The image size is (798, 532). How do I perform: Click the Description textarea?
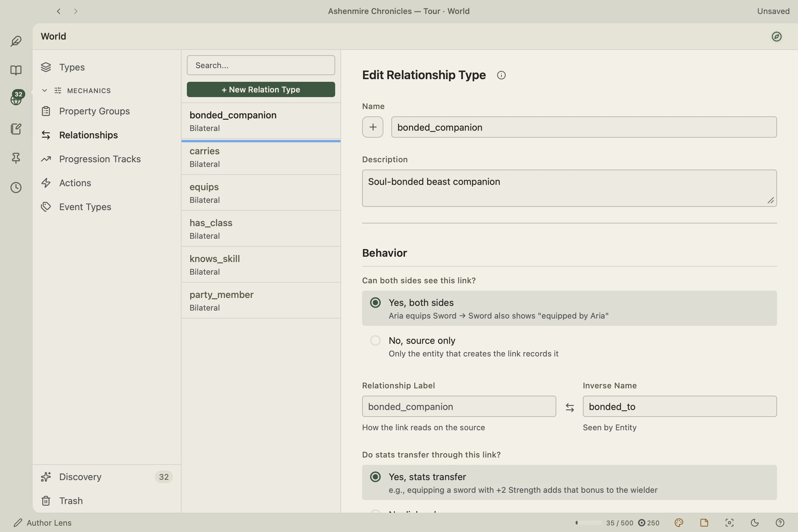569,188
